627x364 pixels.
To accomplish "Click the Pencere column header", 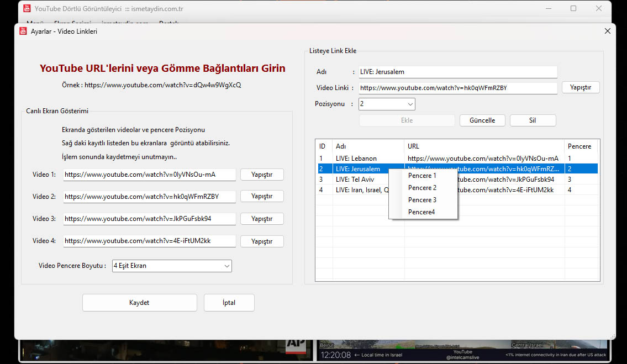I will pyautogui.click(x=579, y=146).
